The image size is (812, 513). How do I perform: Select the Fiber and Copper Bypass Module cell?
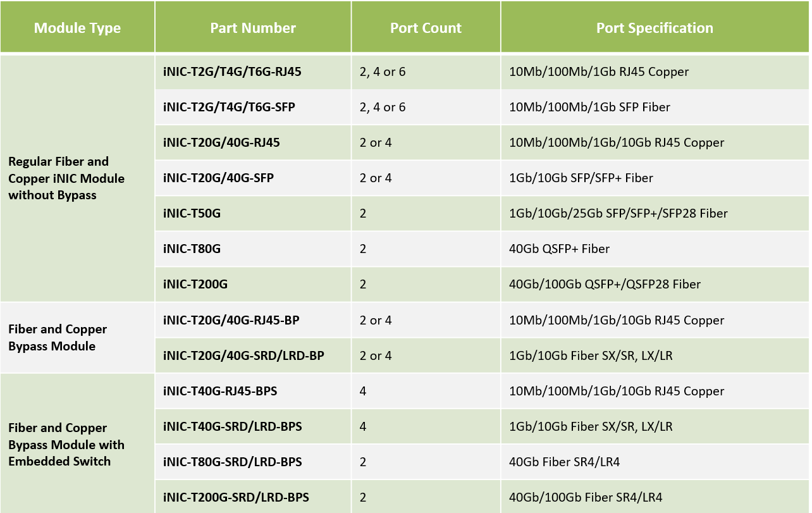click(x=58, y=338)
